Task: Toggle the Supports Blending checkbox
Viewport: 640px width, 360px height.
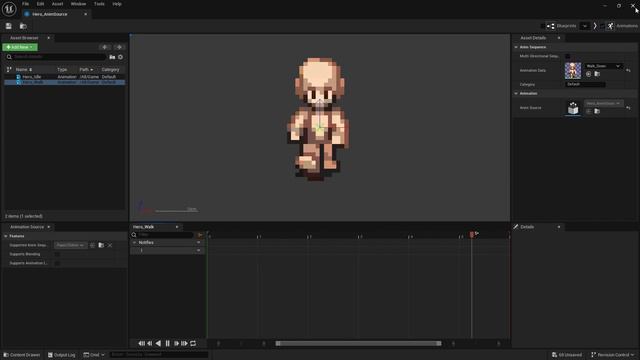Action: (x=58, y=254)
